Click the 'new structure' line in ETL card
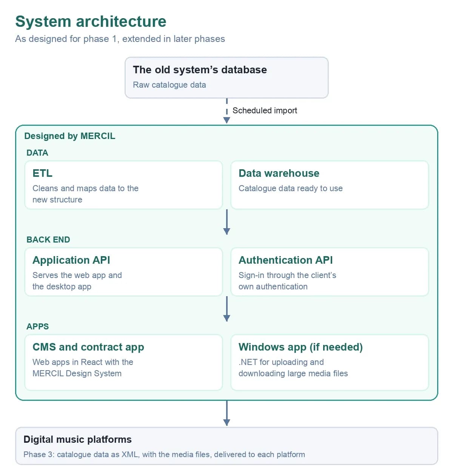The image size is (453, 476). coord(57,199)
